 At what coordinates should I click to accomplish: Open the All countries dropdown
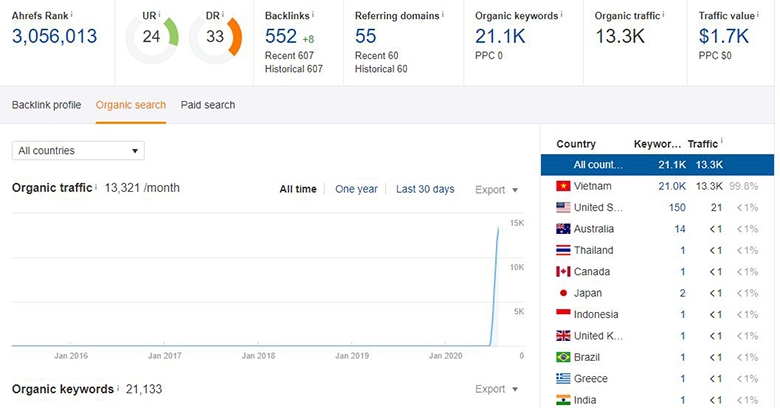[x=78, y=151]
